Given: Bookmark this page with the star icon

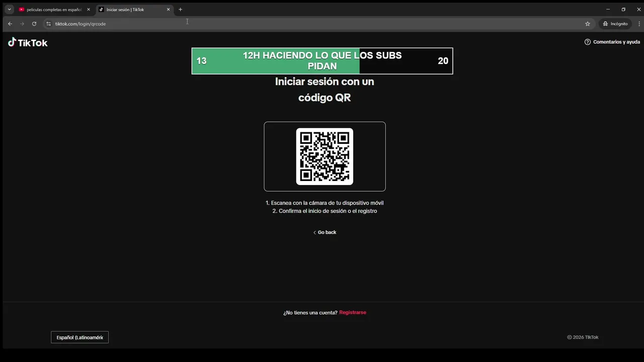Looking at the screenshot, I should pyautogui.click(x=587, y=24).
